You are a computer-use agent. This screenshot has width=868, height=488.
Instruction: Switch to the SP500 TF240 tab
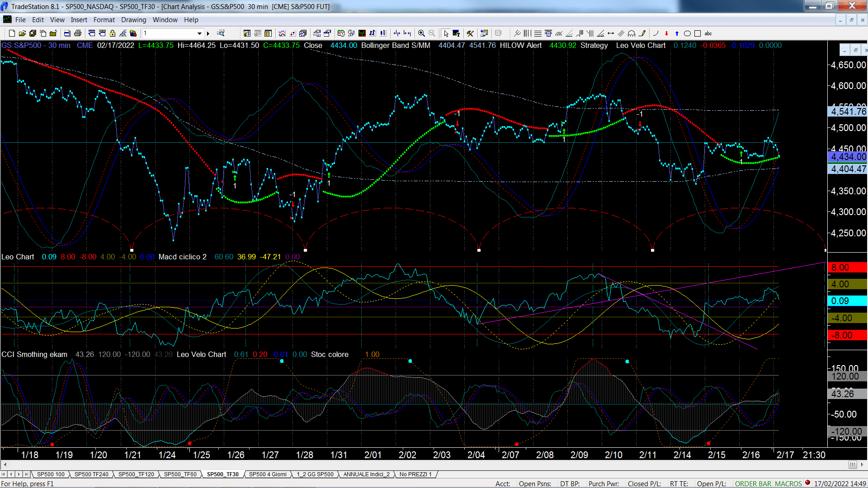pyautogui.click(x=91, y=474)
